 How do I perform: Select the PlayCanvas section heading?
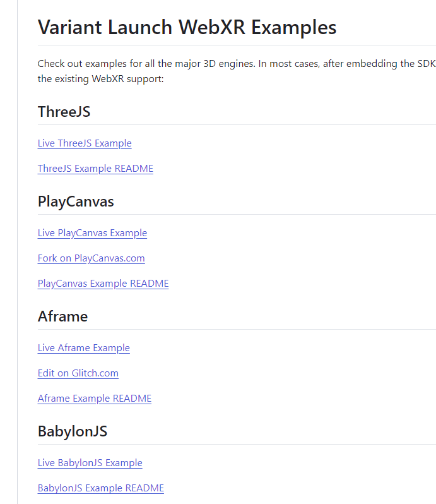click(76, 201)
